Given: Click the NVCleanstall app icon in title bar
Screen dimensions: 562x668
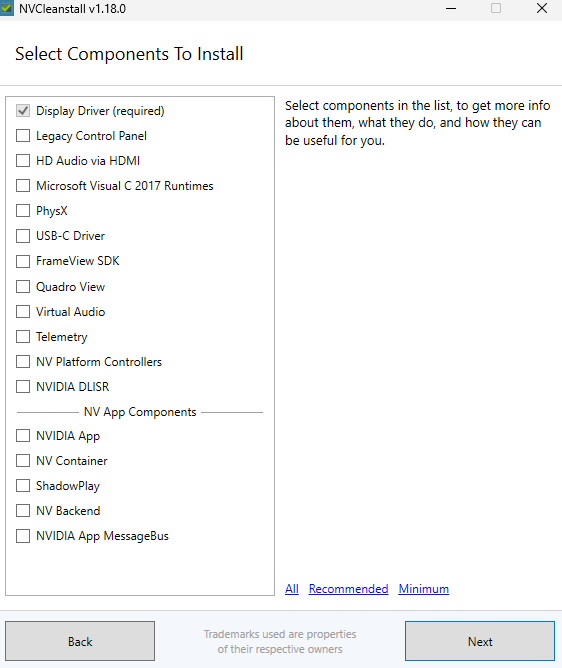Looking at the screenshot, I should (6, 8).
